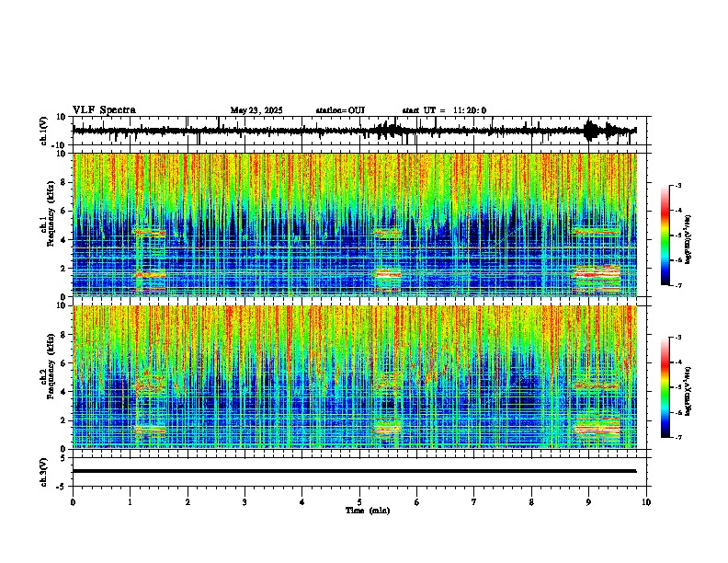
Task: Click the ch.2 spectrogram color scale bar
Action: pos(665,387)
